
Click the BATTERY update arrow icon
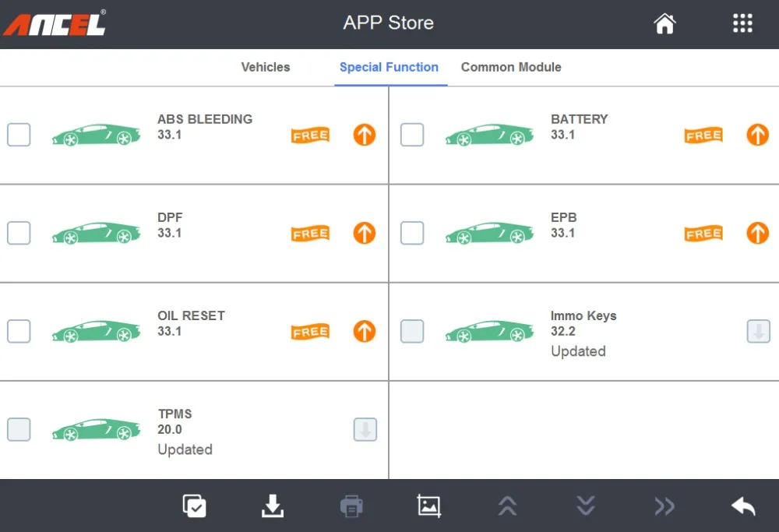pos(757,135)
